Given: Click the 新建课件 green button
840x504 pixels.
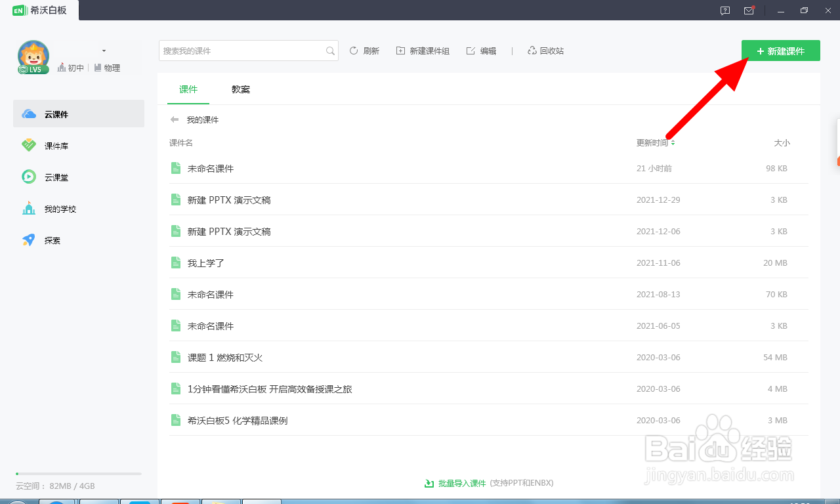Looking at the screenshot, I should 780,51.
